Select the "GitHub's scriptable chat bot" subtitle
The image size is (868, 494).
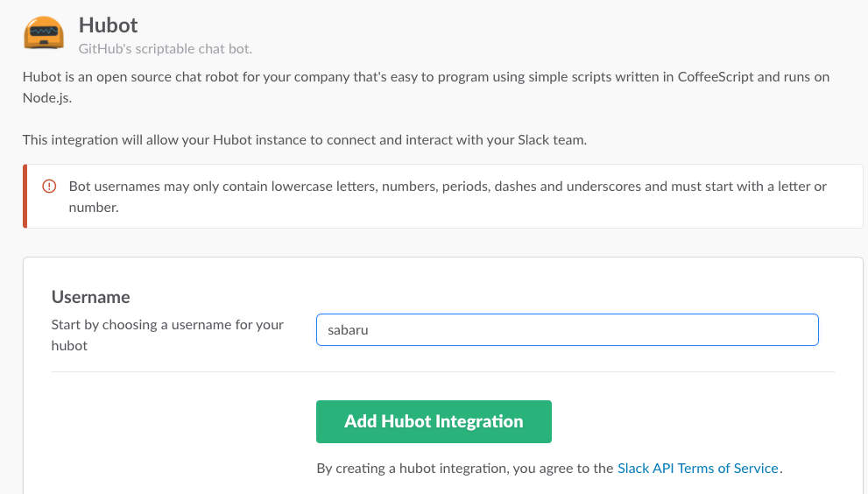coord(165,49)
